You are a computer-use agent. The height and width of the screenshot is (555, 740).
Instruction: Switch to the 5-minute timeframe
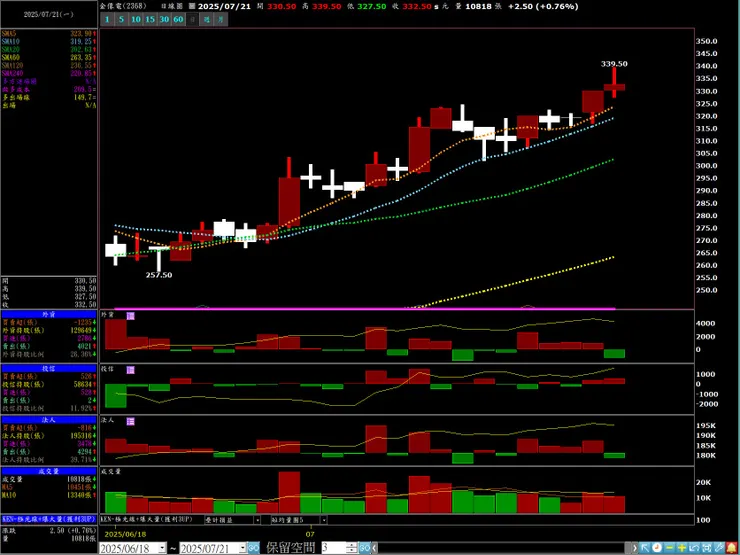click(x=121, y=19)
